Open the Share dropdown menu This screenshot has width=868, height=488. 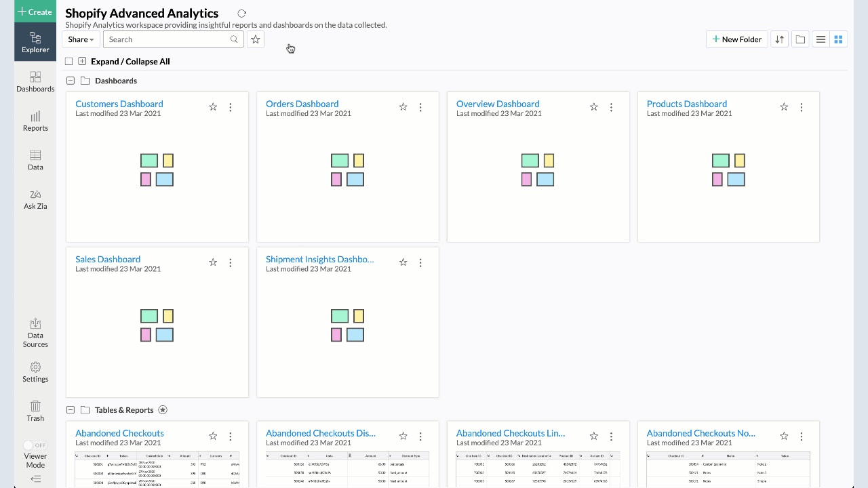click(x=81, y=39)
